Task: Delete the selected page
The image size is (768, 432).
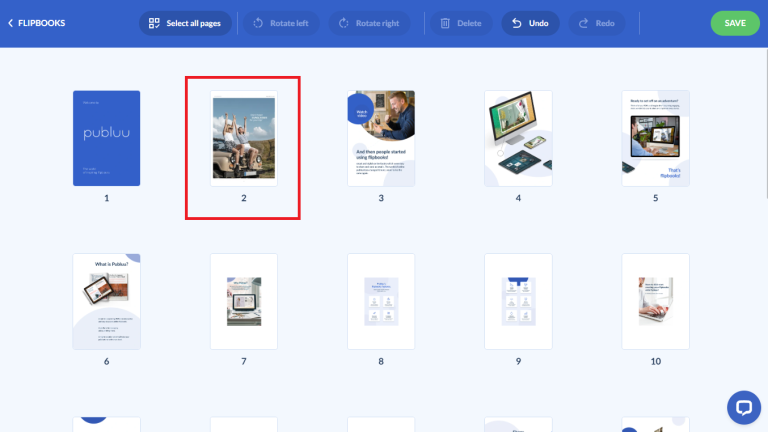Action: point(461,23)
